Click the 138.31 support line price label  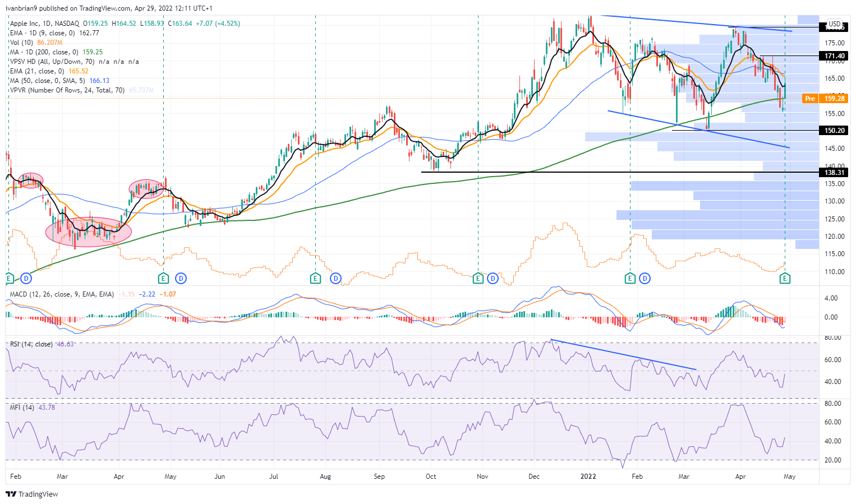click(x=833, y=173)
